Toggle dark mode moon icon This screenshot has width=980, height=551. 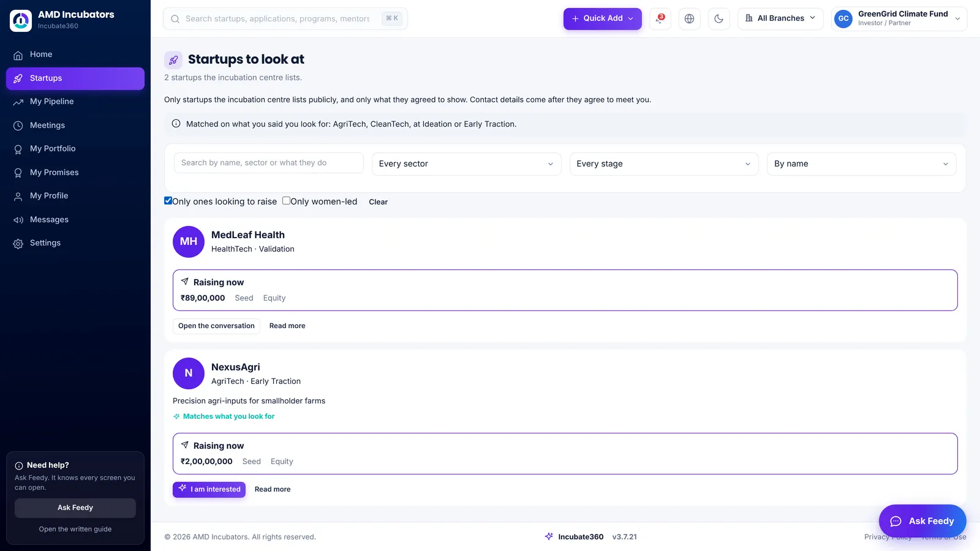point(718,18)
